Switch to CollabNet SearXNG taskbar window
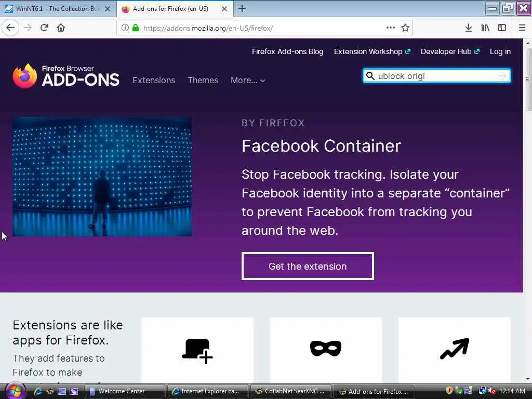Image resolution: width=532 pixels, height=399 pixels. (x=291, y=391)
